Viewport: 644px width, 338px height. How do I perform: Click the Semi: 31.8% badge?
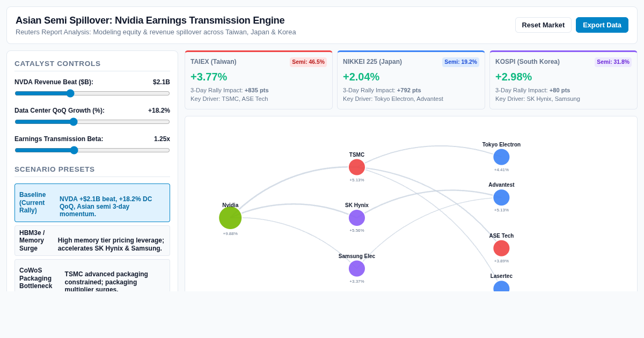click(x=613, y=62)
